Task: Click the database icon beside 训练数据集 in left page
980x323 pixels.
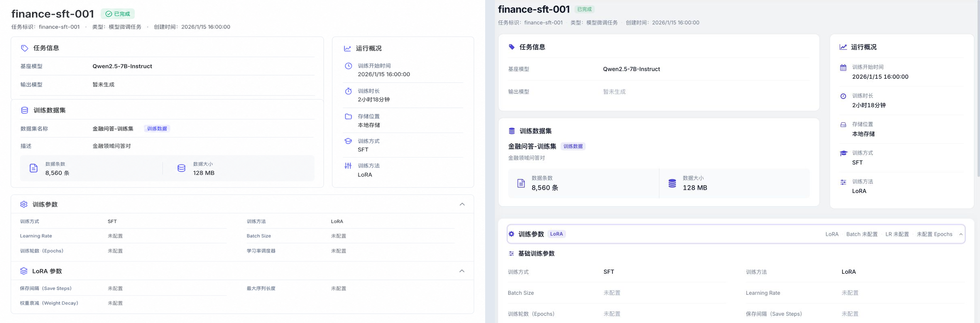Action: tap(25, 110)
